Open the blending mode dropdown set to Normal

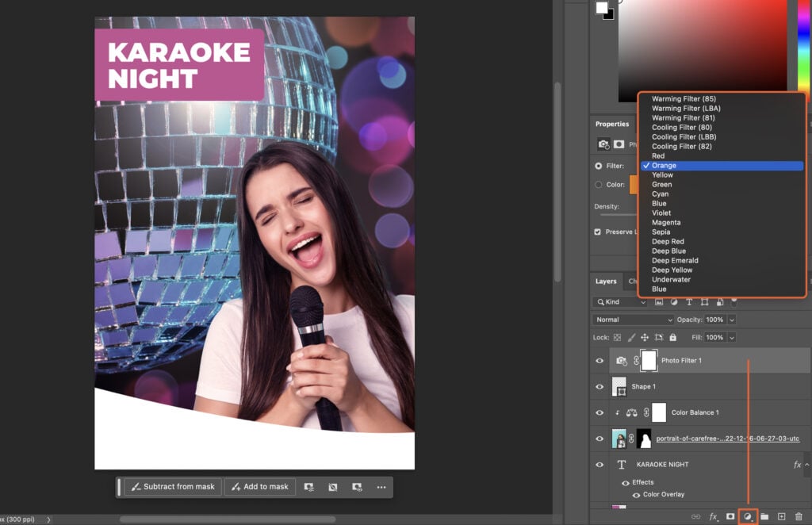[x=632, y=319]
